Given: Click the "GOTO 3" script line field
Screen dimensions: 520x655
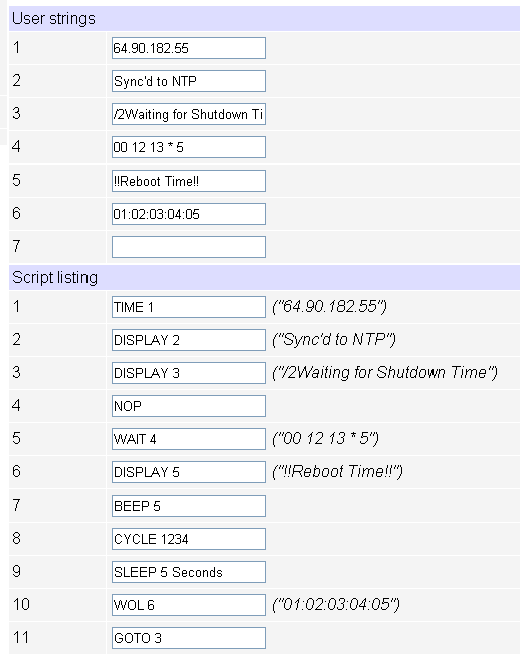Looking at the screenshot, I should pos(189,638).
